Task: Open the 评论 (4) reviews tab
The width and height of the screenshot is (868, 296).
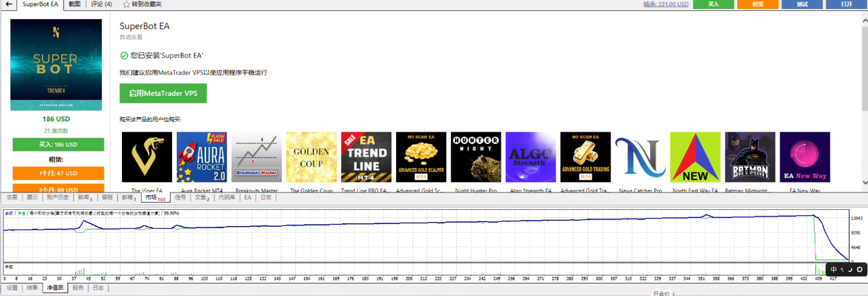Action: (x=101, y=4)
